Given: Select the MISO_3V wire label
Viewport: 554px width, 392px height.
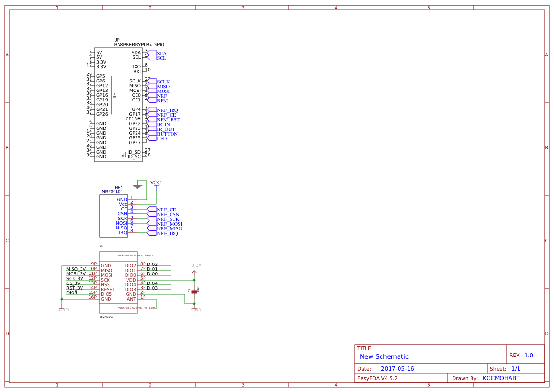Looking at the screenshot, I should point(76,268).
